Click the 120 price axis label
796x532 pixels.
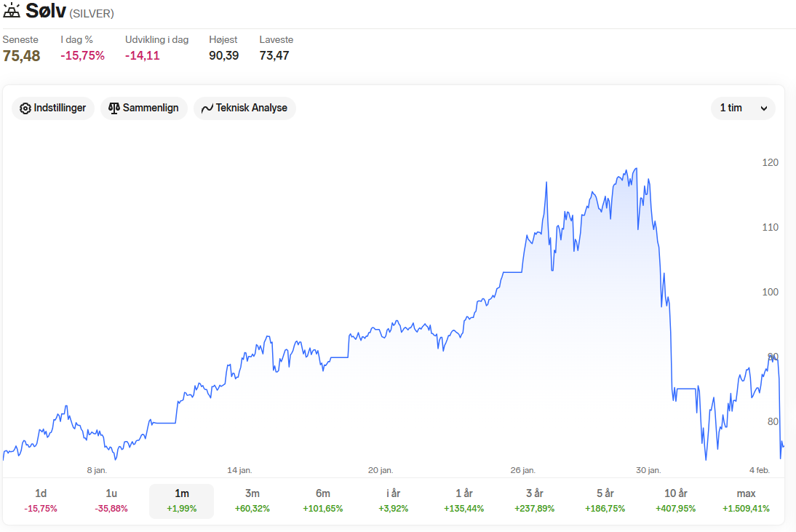(770, 162)
